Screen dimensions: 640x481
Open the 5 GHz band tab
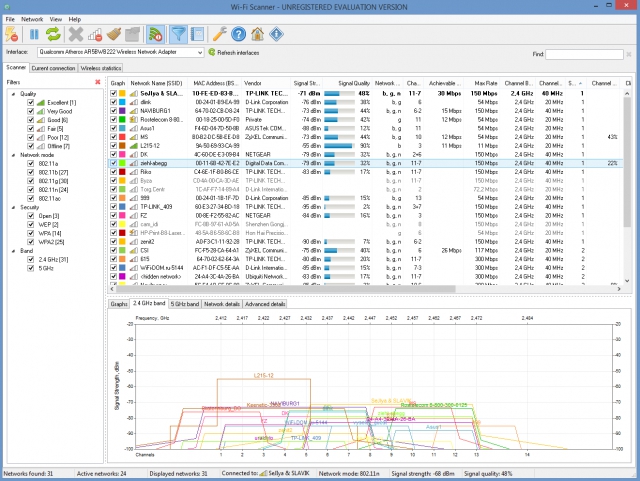(x=184, y=304)
